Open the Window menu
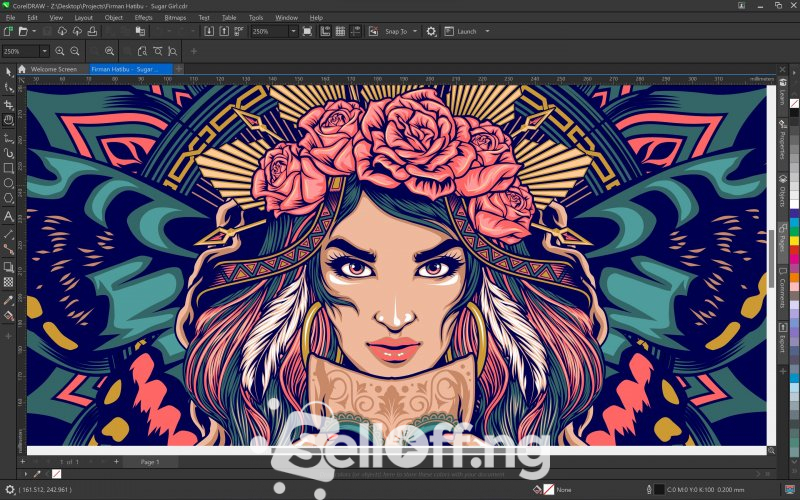The image size is (800, 500). (x=286, y=17)
